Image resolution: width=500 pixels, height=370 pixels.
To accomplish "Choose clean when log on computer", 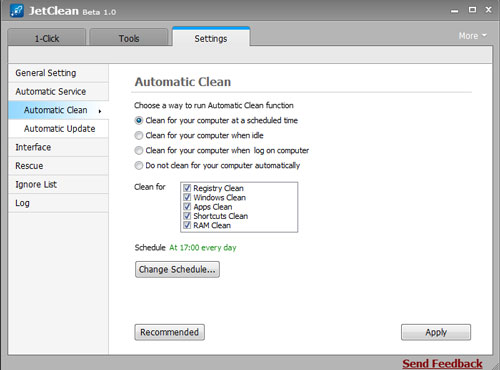I will point(139,150).
